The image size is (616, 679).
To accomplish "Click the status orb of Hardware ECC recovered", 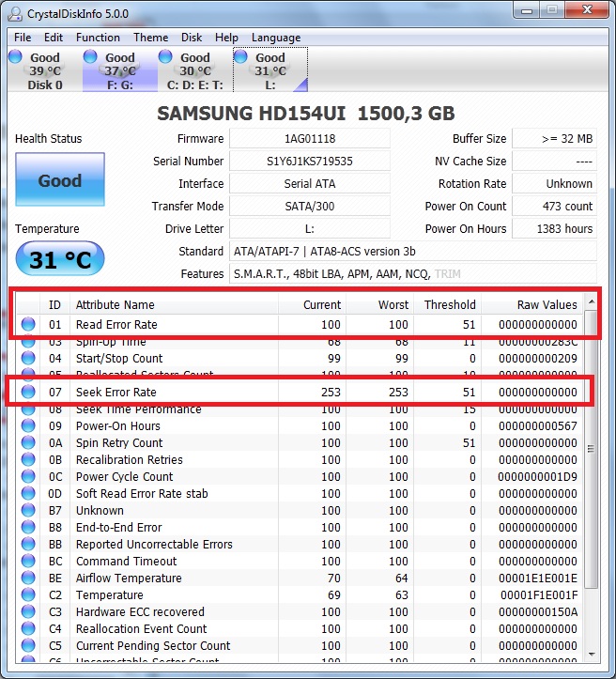I will click(x=28, y=611).
